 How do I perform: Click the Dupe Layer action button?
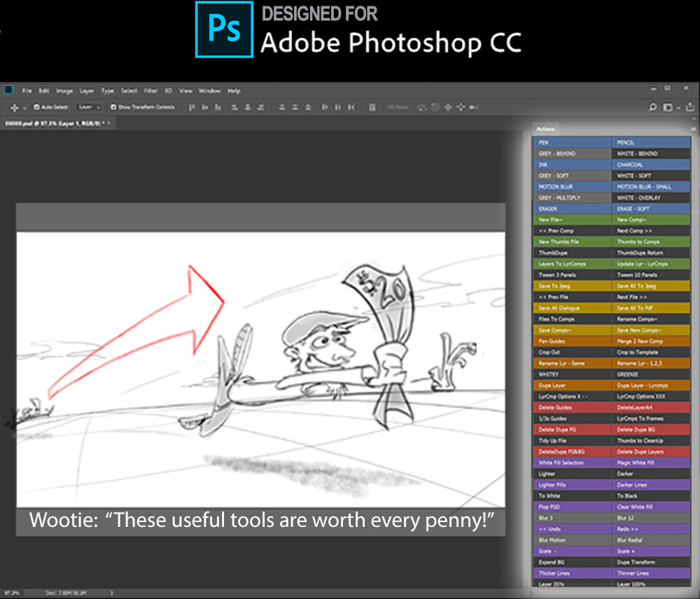(573, 386)
